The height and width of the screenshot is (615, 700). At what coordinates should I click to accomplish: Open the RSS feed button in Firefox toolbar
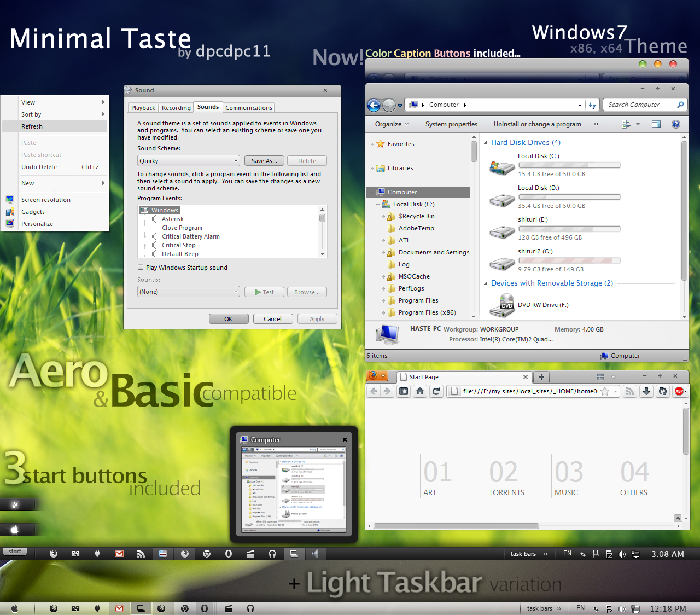click(630, 391)
